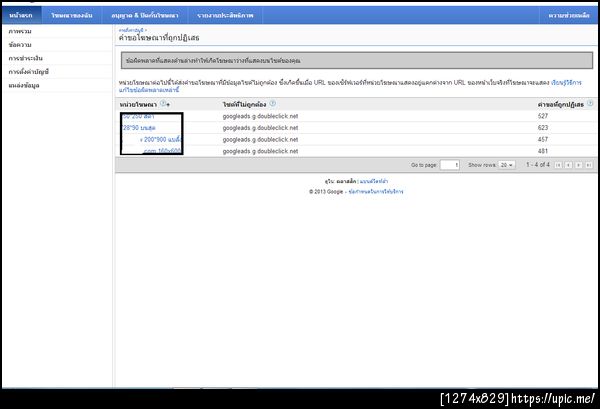Open the อนุญาต & บล็อกโฆษณา tab
This screenshot has height=409, width=600.
coord(145,15)
